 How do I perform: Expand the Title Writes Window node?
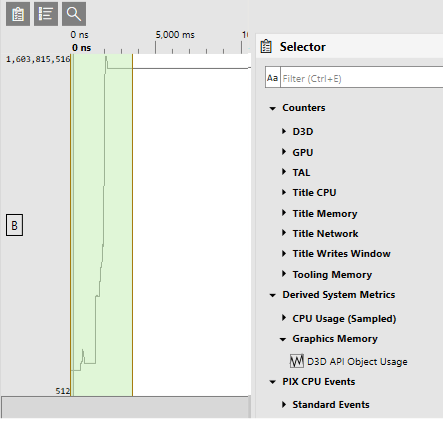tap(284, 253)
